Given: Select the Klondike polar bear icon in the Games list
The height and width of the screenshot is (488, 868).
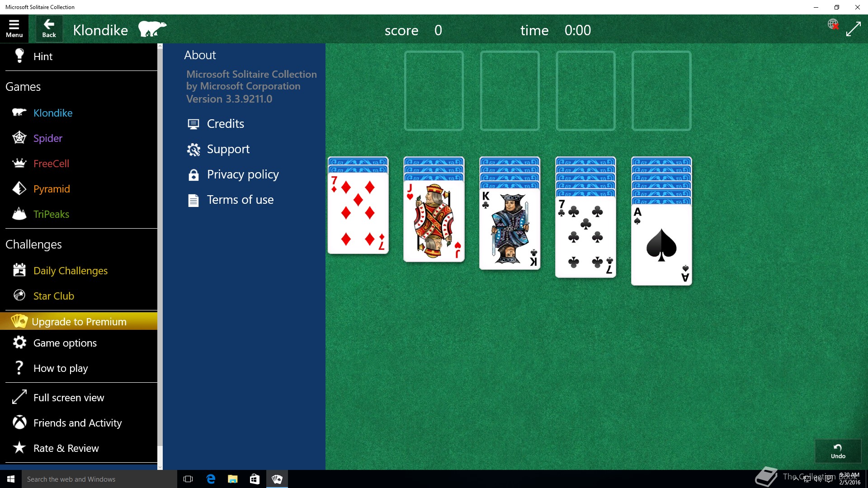Looking at the screenshot, I should [x=19, y=113].
